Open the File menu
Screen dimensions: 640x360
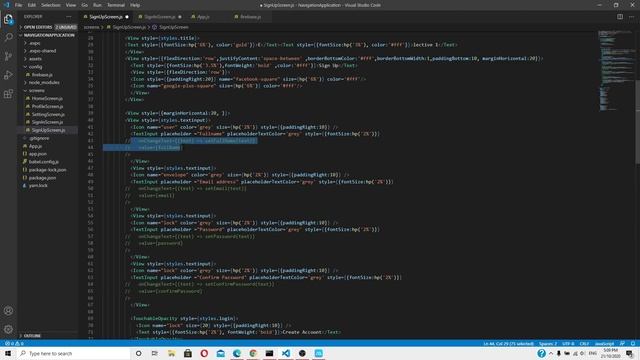[18, 5]
